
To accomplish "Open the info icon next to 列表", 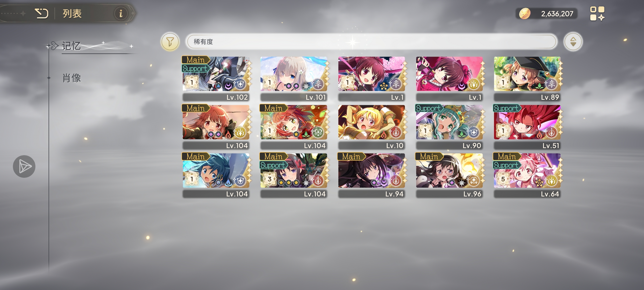I will (x=121, y=13).
